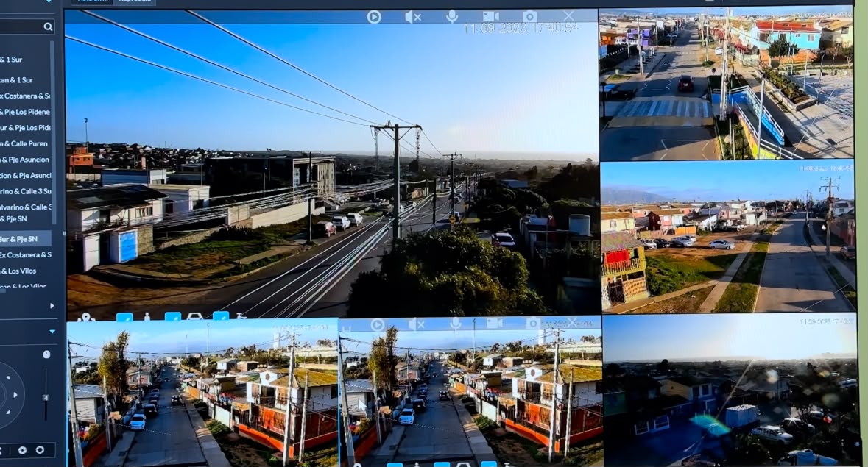Click play icon on bottom-middle camera tile

tap(378, 324)
